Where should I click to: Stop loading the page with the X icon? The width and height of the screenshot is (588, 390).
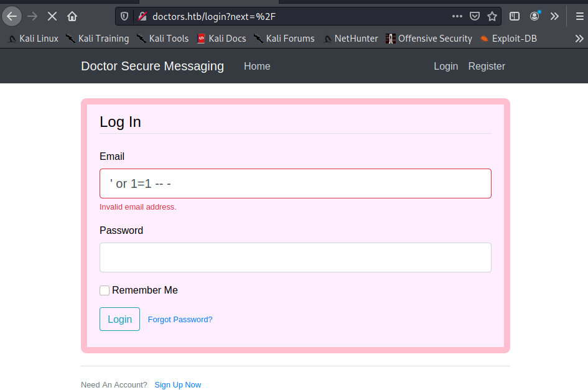tap(52, 17)
